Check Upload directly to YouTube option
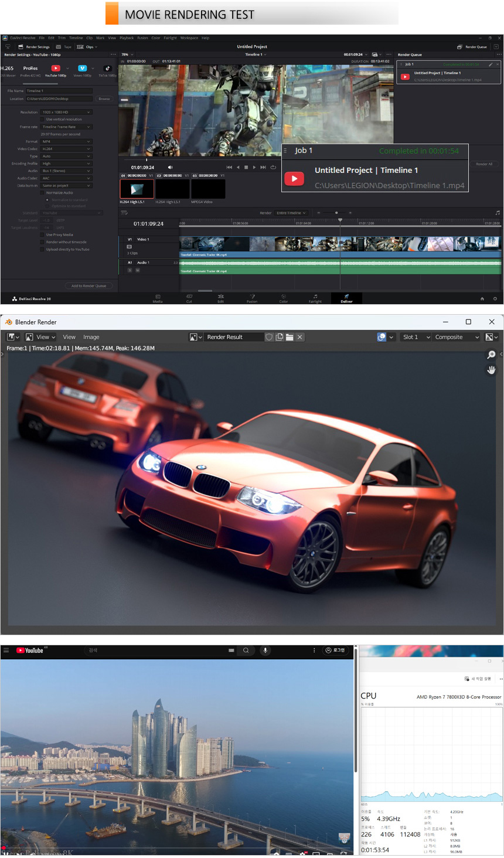The height and width of the screenshot is (858, 504). (x=43, y=249)
